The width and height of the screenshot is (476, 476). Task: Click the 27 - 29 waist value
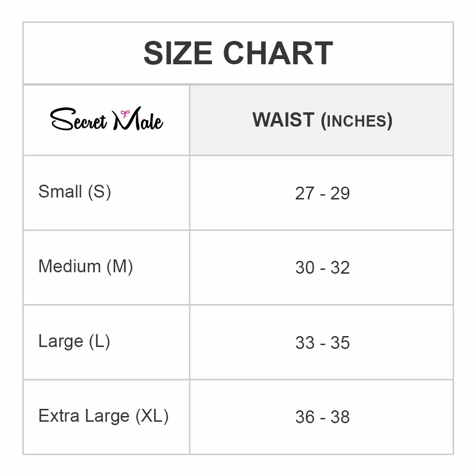(x=322, y=193)
